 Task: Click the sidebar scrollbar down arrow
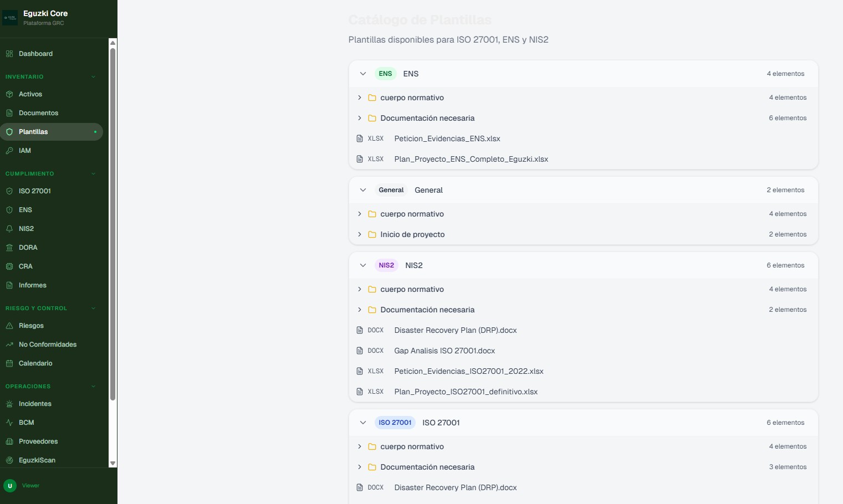pos(113,463)
